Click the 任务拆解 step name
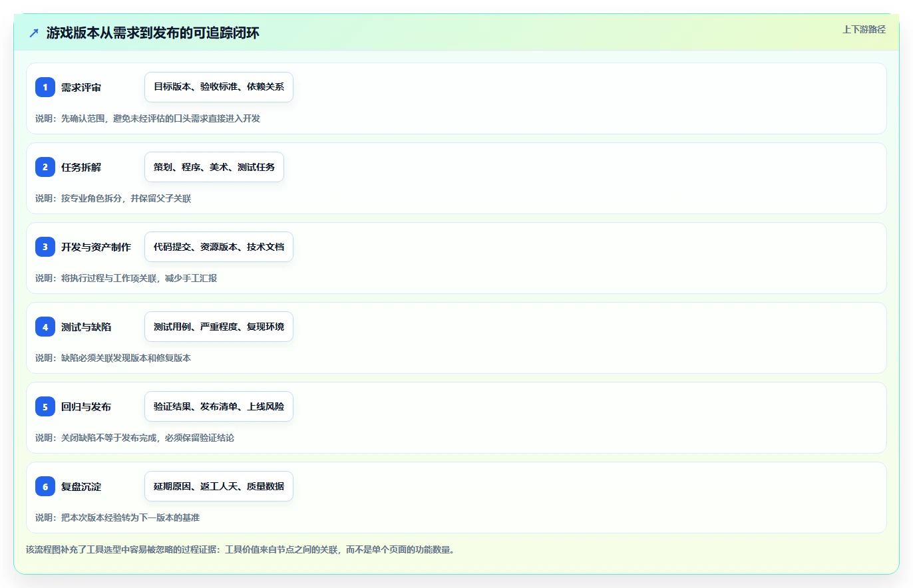Screen dimensions: 913x588 coord(81,167)
